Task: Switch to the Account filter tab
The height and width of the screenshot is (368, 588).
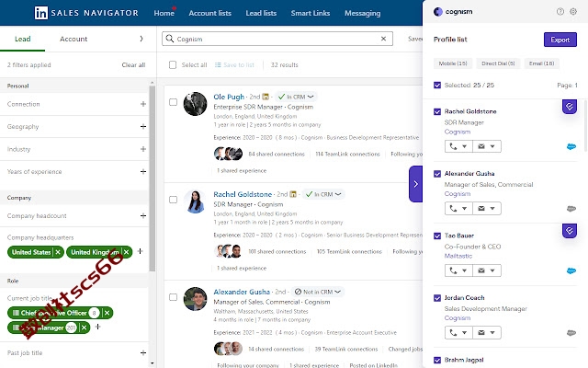Action: (x=73, y=39)
